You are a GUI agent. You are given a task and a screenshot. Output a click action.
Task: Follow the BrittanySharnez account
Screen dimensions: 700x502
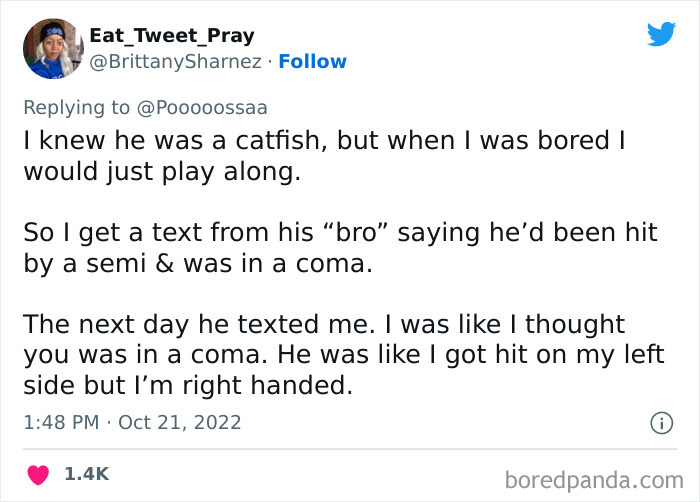pos(312,62)
